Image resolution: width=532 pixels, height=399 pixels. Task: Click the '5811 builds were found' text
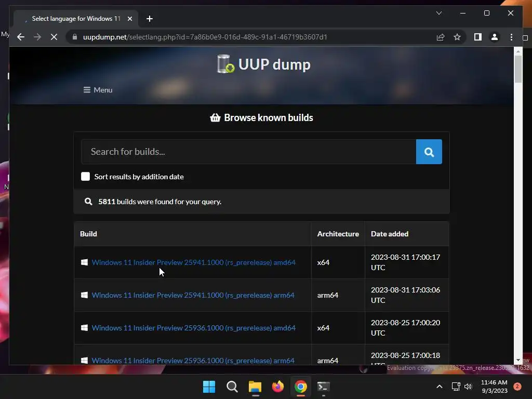point(160,202)
